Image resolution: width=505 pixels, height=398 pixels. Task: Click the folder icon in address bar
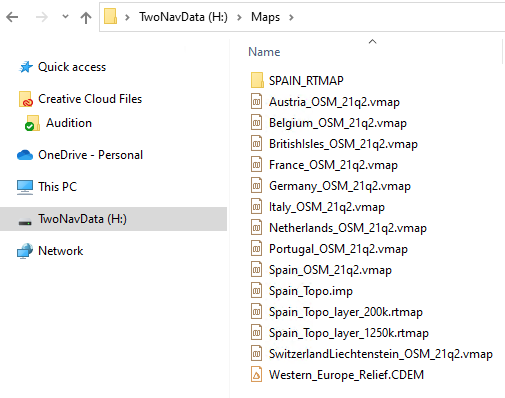point(110,17)
